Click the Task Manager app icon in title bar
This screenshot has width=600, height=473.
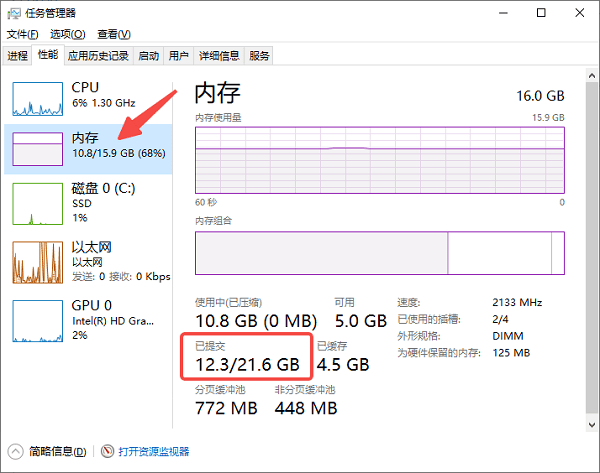[14, 13]
